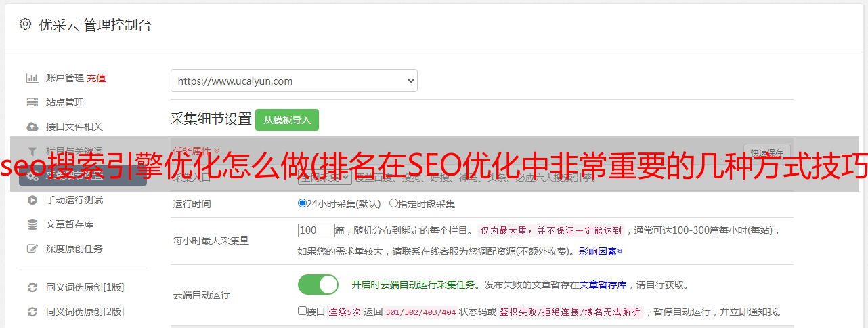Toggle the 云端自动运行 green switch
868x328 pixels.
coord(318,285)
